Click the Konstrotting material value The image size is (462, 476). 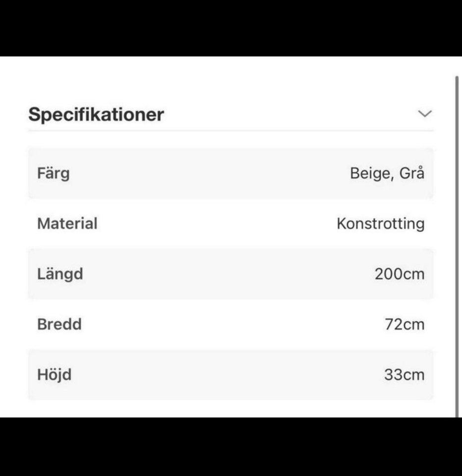tap(380, 224)
